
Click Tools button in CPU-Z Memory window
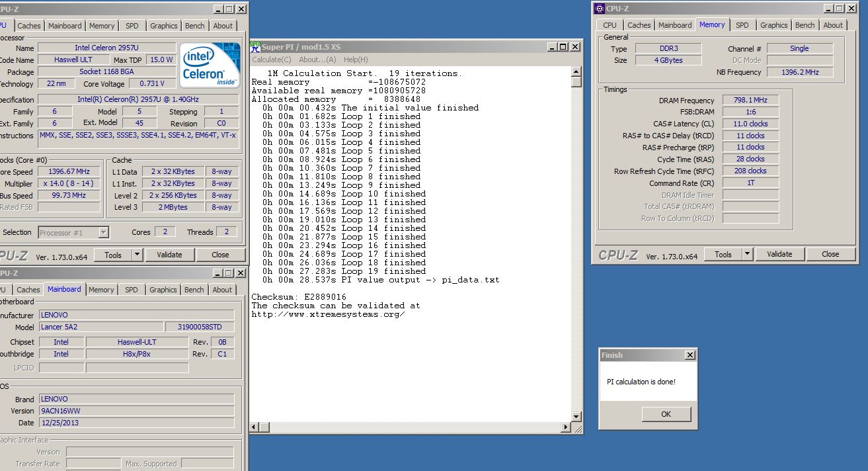click(x=723, y=254)
